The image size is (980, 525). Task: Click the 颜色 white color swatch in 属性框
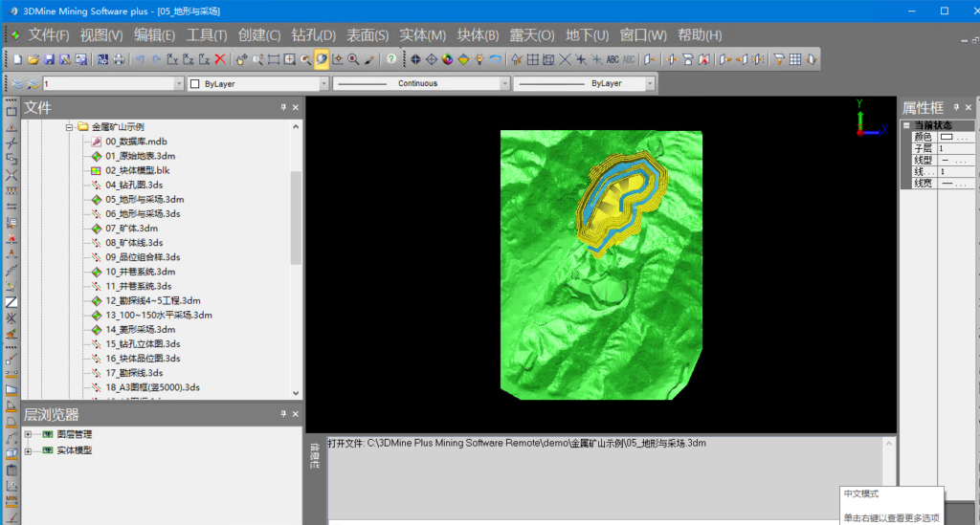[x=947, y=137]
